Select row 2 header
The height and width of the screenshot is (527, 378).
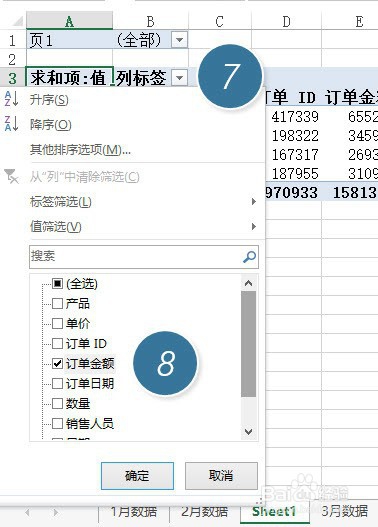tap(12, 59)
